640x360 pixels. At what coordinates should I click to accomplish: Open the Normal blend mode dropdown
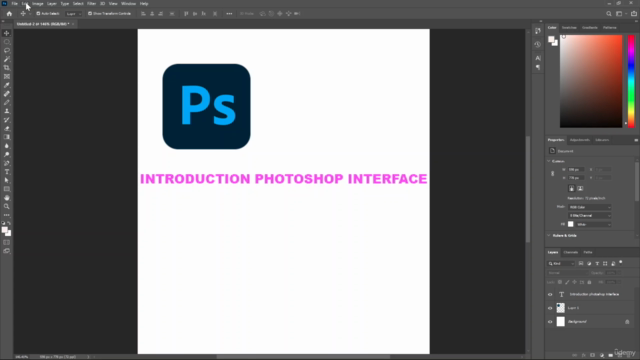(567, 273)
